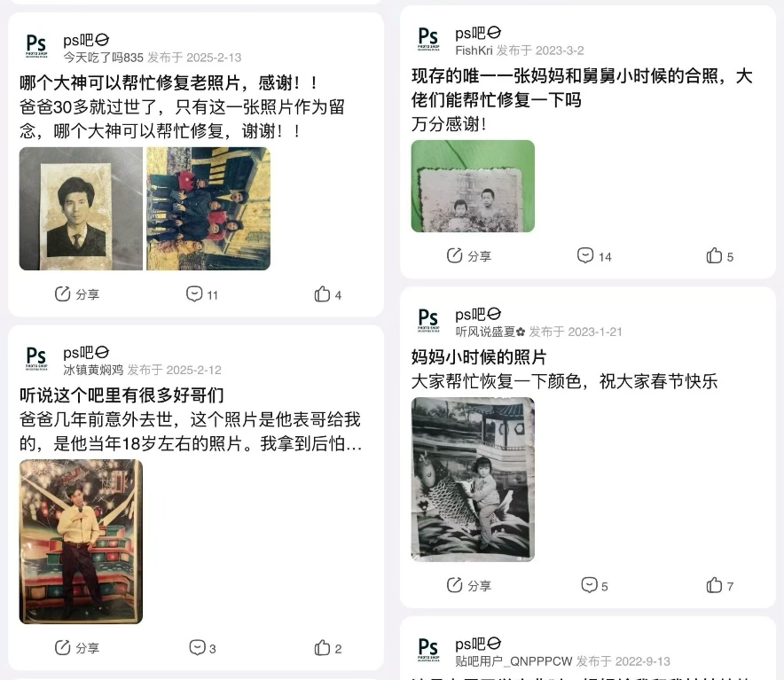Like the post with 7 likes
The height and width of the screenshot is (680, 784).
[720, 585]
